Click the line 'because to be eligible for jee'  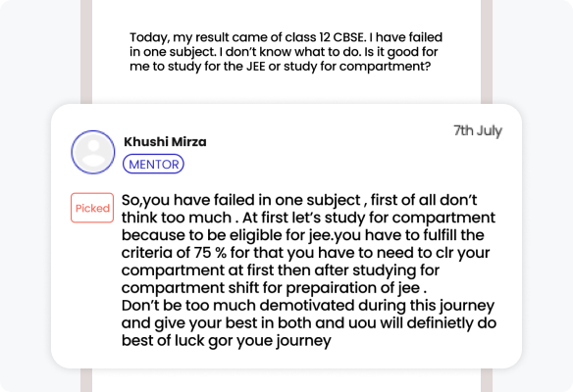coord(303,235)
